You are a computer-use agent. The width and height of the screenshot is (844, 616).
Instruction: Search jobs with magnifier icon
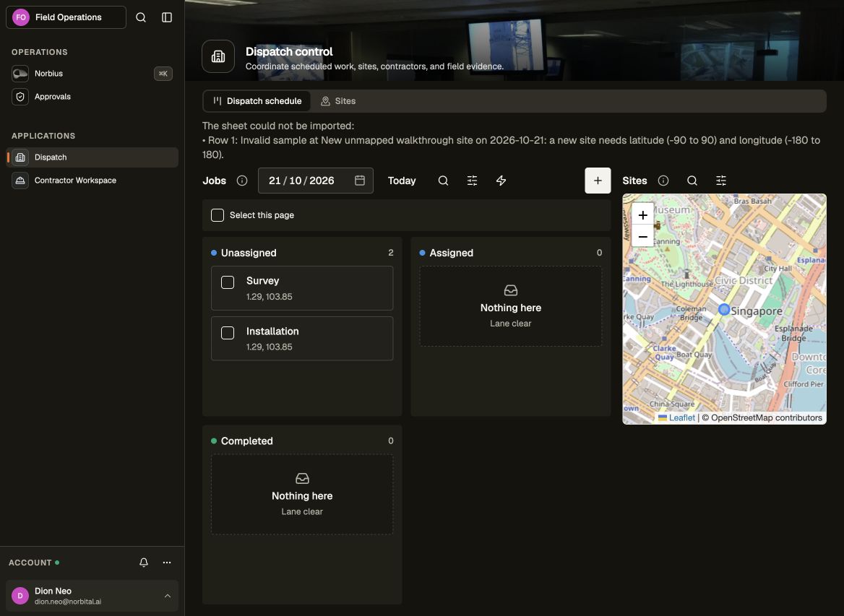[443, 181]
